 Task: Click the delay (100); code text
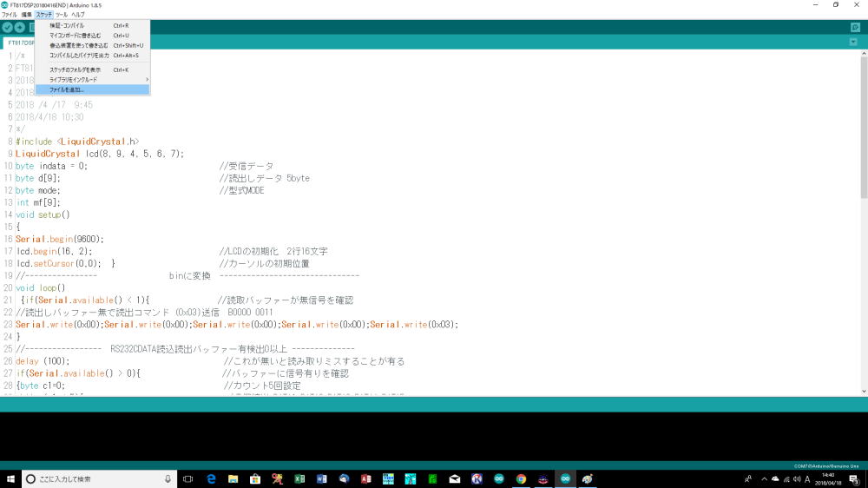(43, 361)
